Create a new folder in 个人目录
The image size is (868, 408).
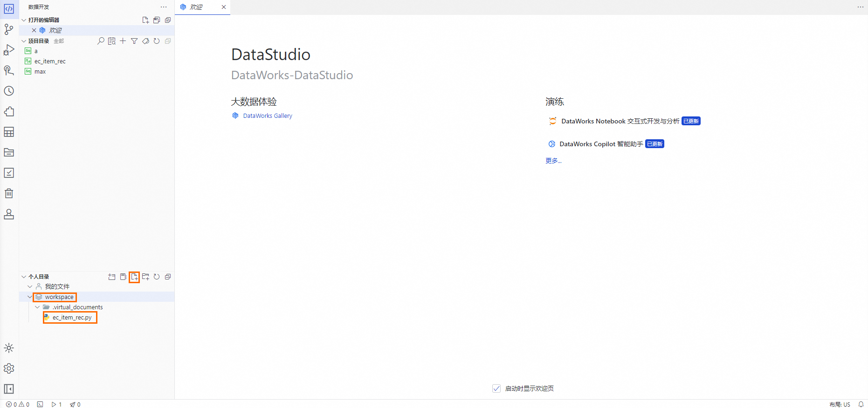[x=145, y=277]
